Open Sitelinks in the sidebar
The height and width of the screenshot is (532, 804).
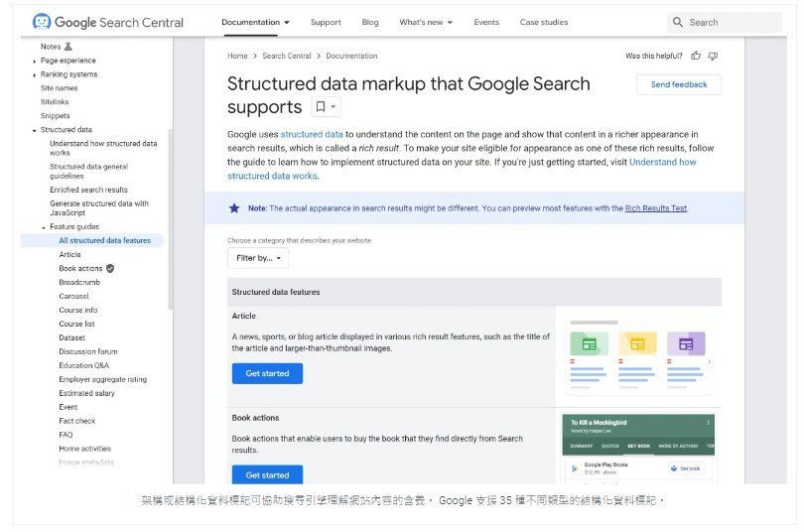click(x=55, y=102)
